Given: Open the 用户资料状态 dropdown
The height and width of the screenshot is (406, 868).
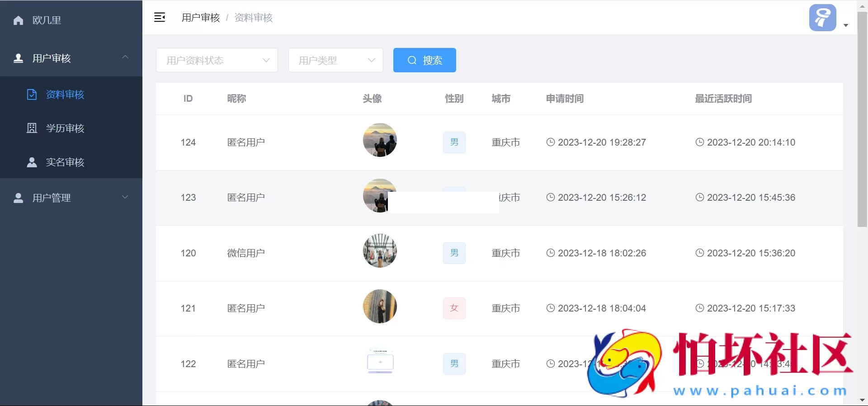Looking at the screenshot, I should click(x=217, y=60).
